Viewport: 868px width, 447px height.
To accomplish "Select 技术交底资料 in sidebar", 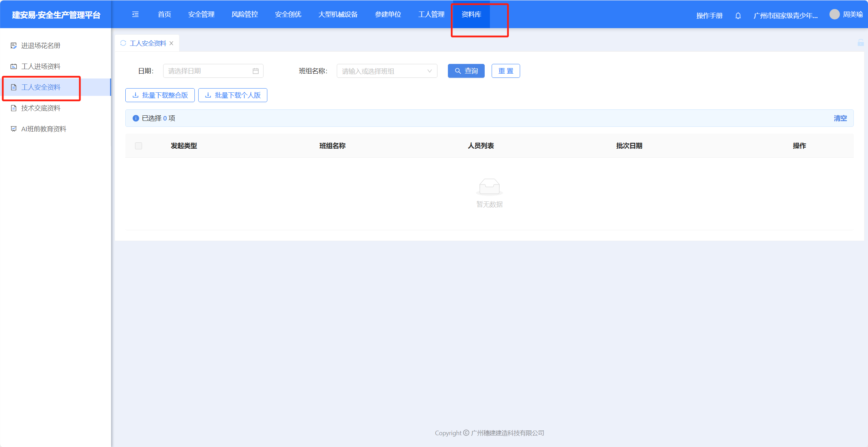I will tap(41, 108).
